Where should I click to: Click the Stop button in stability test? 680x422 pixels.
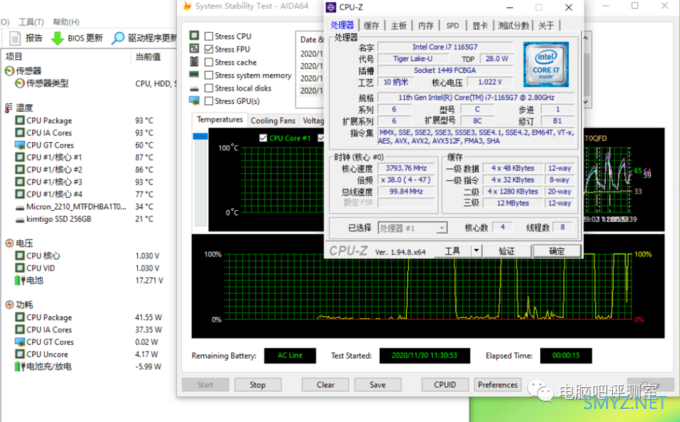click(258, 385)
